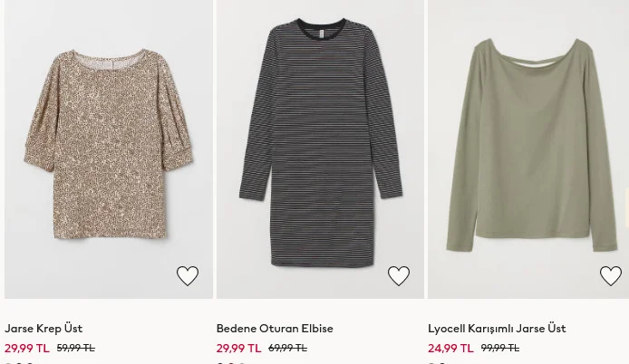
Task: Open the khaki green top product image
Action: tap(528, 149)
